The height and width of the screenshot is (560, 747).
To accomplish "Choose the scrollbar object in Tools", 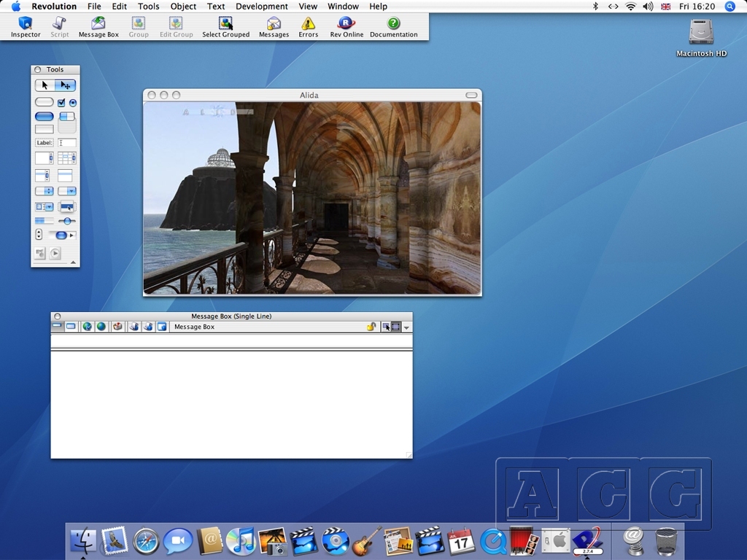I will 63,236.
